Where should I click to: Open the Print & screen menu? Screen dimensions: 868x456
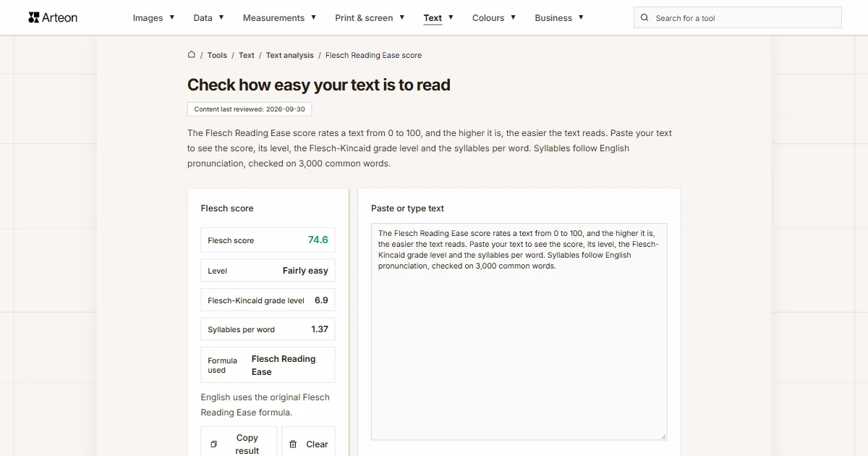(364, 17)
